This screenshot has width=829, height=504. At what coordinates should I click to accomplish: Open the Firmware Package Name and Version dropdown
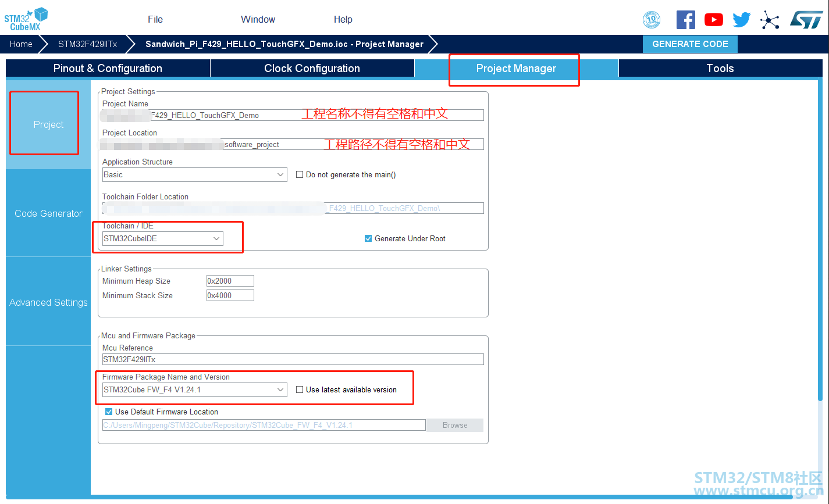[x=194, y=389]
